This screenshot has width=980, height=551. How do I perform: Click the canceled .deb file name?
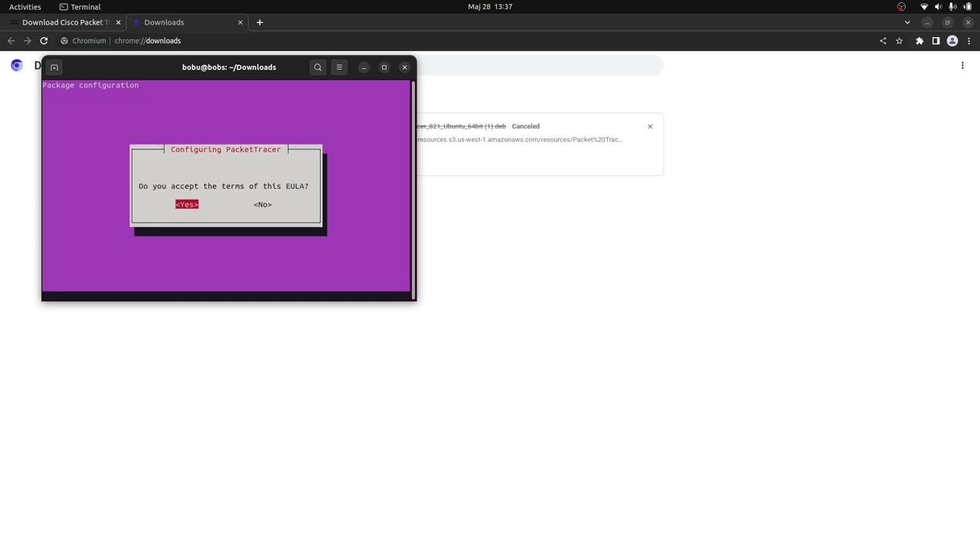click(461, 126)
